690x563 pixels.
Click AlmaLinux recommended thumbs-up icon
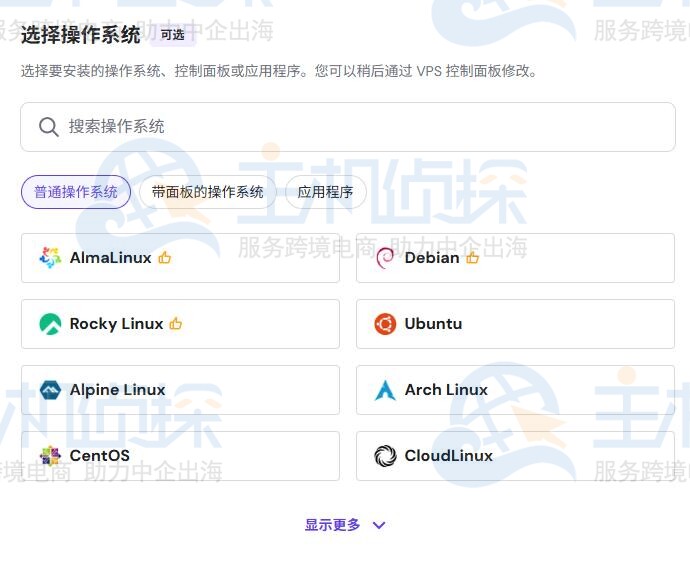(165, 257)
